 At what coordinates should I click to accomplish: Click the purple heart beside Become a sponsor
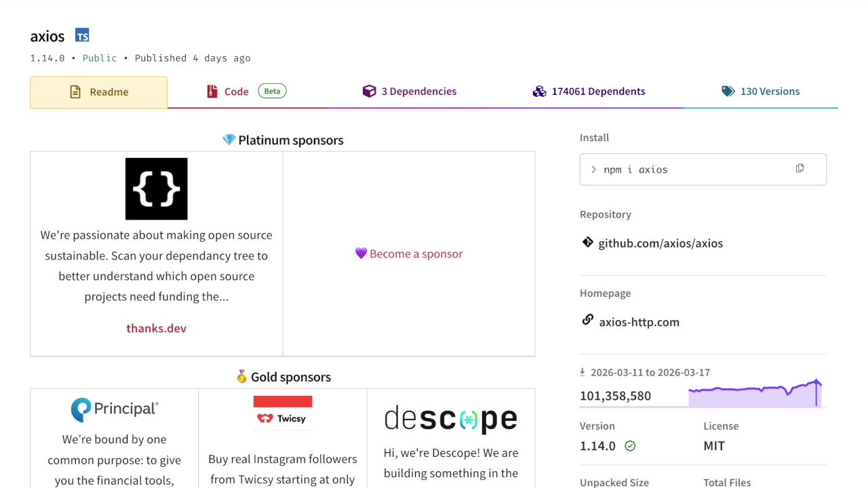(361, 253)
